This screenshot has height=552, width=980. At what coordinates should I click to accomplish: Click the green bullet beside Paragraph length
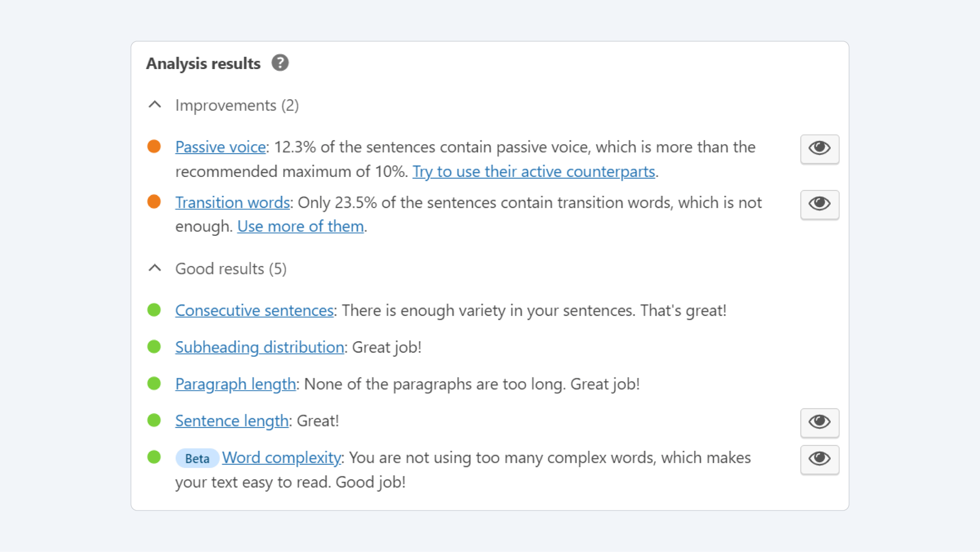pos(155,384)
